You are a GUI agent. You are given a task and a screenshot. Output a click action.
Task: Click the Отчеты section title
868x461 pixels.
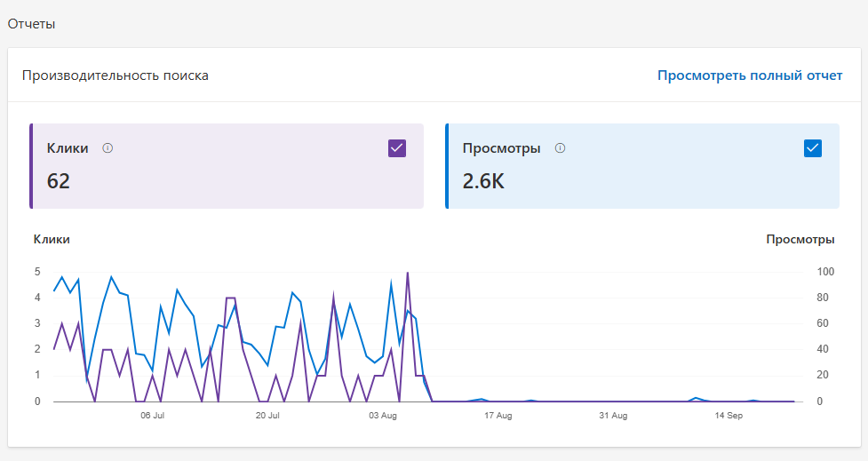32,24
